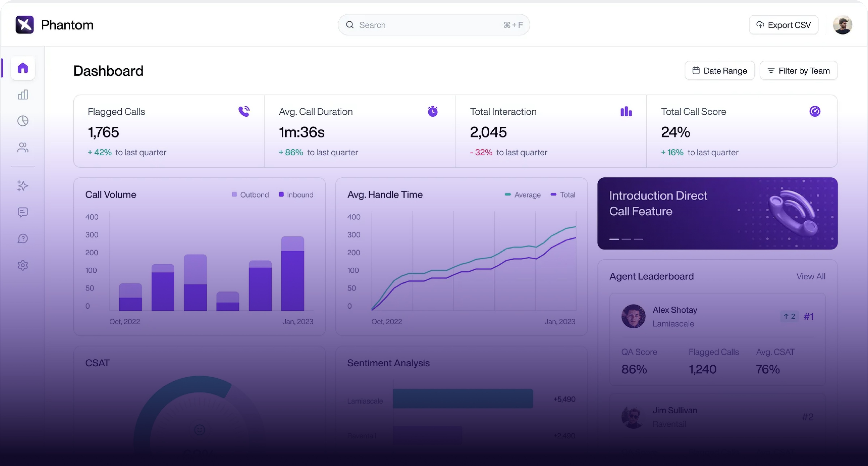Click the Call Volume chart title

click(110, 195)
